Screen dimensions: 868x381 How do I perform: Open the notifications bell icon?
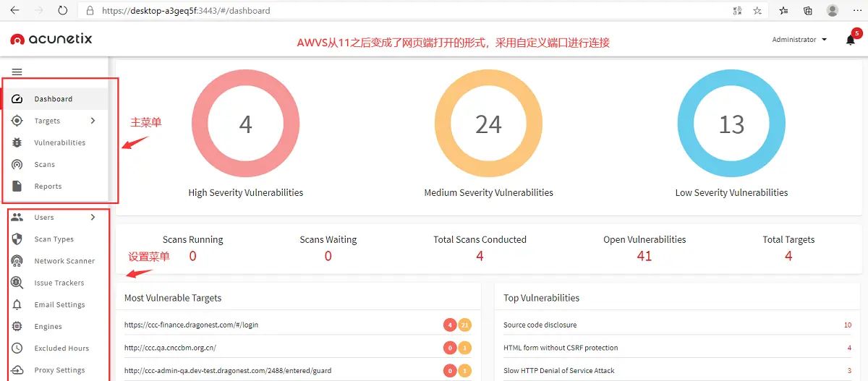pos(851,40)
